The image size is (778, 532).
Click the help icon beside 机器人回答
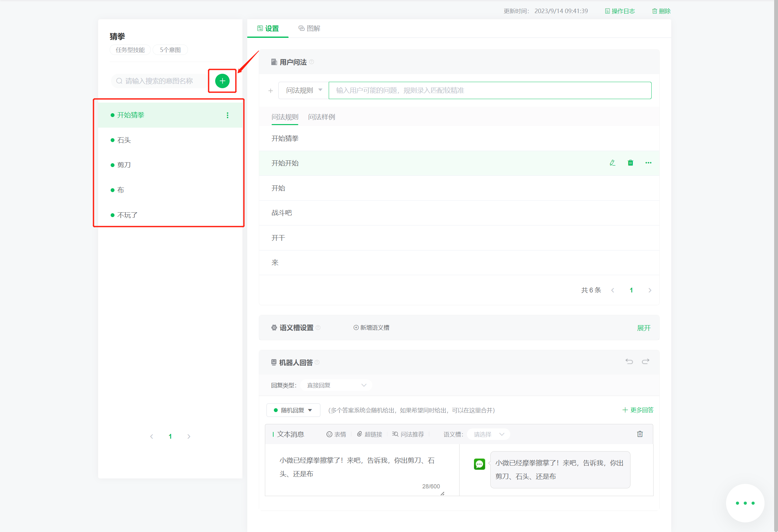(x=317, y=363)
